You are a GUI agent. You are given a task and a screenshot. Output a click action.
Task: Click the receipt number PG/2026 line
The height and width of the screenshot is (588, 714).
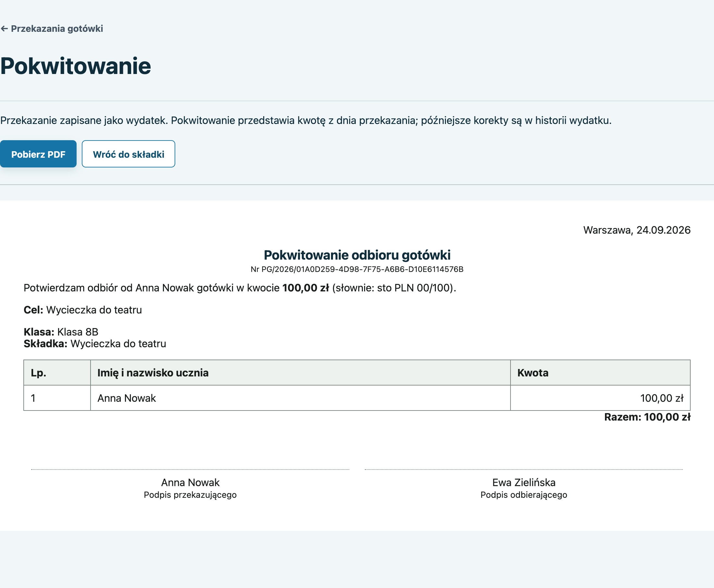357,269
